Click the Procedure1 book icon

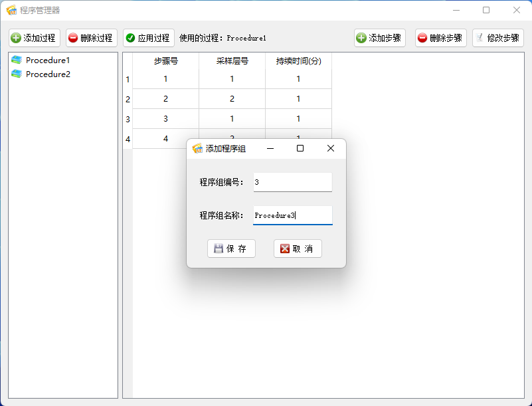[x=17, y=60]
